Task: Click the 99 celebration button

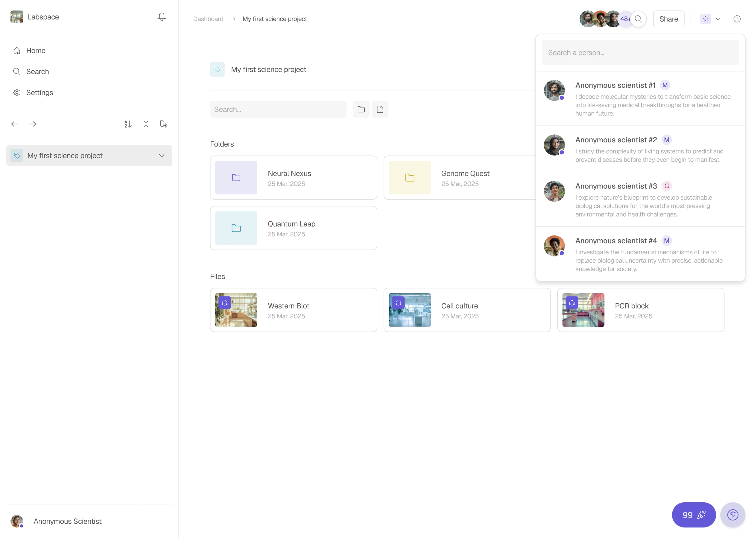Action: 694,515
